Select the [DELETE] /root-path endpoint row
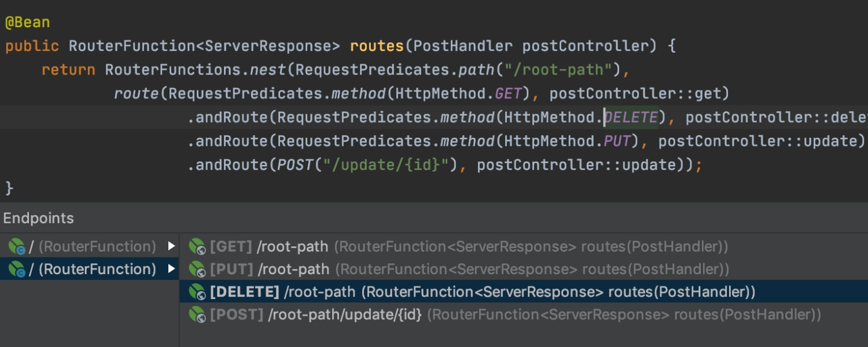 click(524, 292)
